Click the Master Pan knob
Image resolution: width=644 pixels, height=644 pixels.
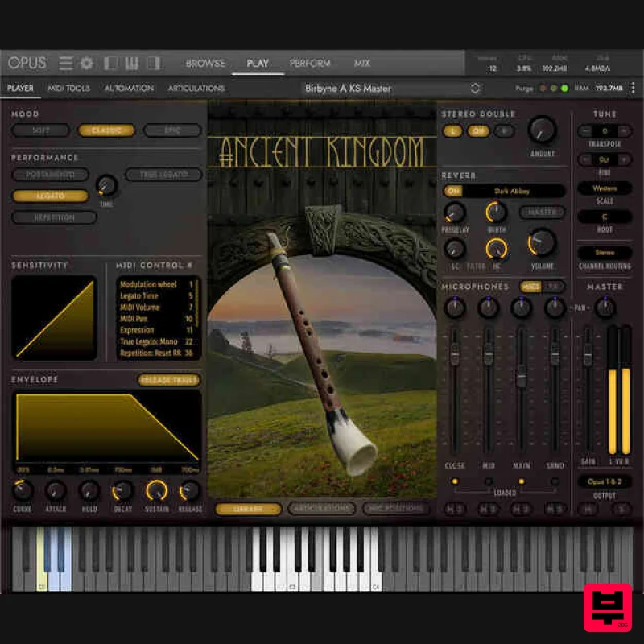(x=605, y=308)
